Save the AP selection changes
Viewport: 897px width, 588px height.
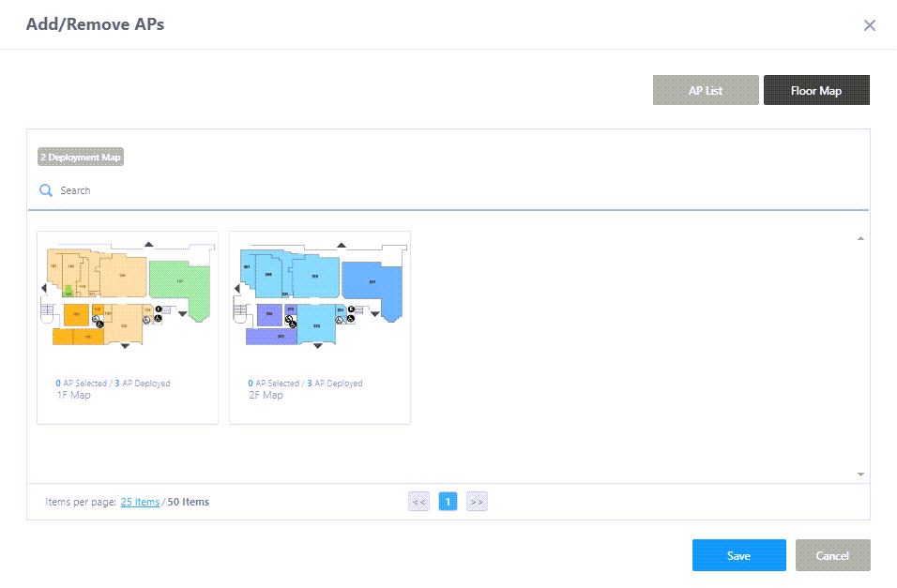(738, 555)
